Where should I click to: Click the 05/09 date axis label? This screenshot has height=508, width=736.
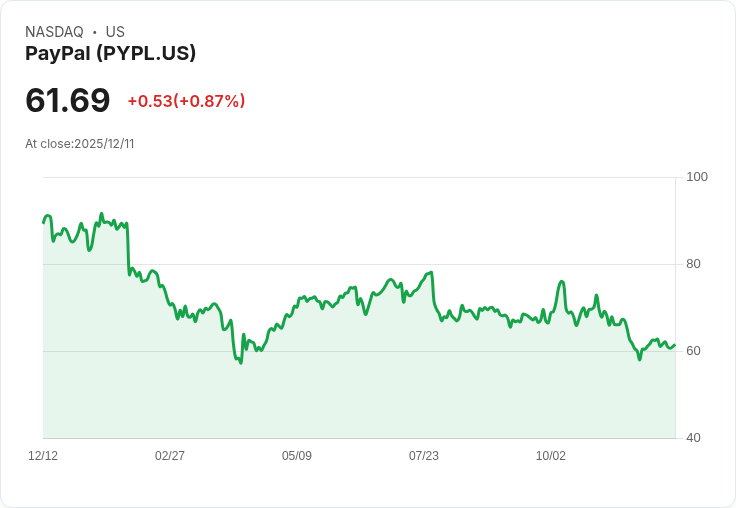[297, 456]
